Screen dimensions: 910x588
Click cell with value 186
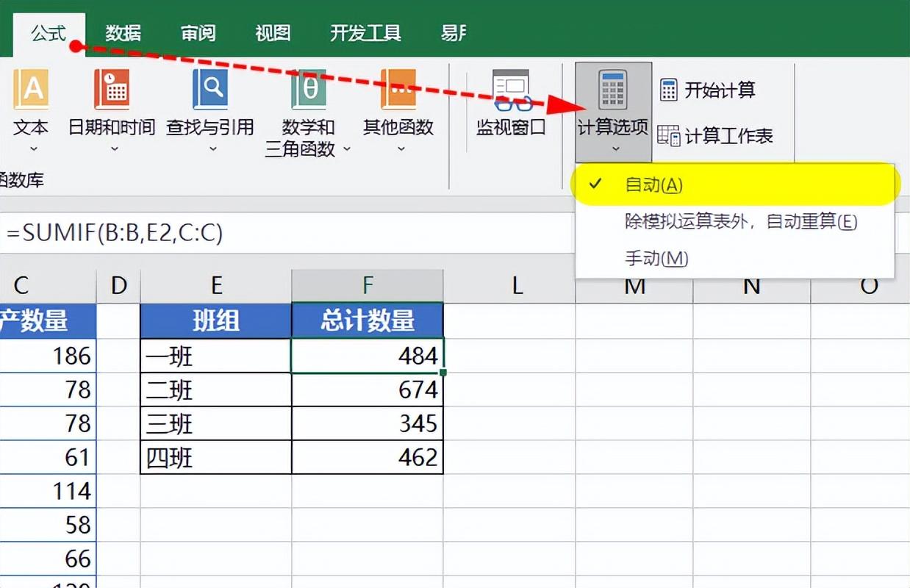tap(48, 356)
